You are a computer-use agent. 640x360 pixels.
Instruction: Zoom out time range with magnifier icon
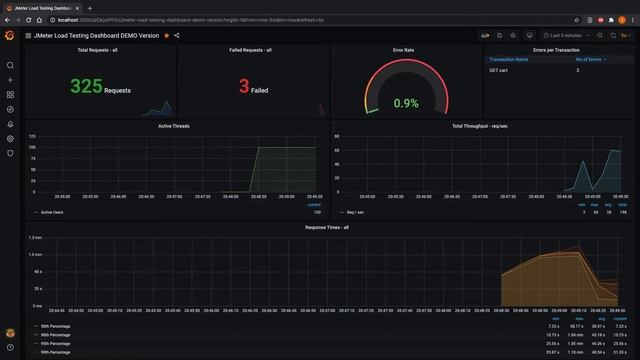coord(600,36)
